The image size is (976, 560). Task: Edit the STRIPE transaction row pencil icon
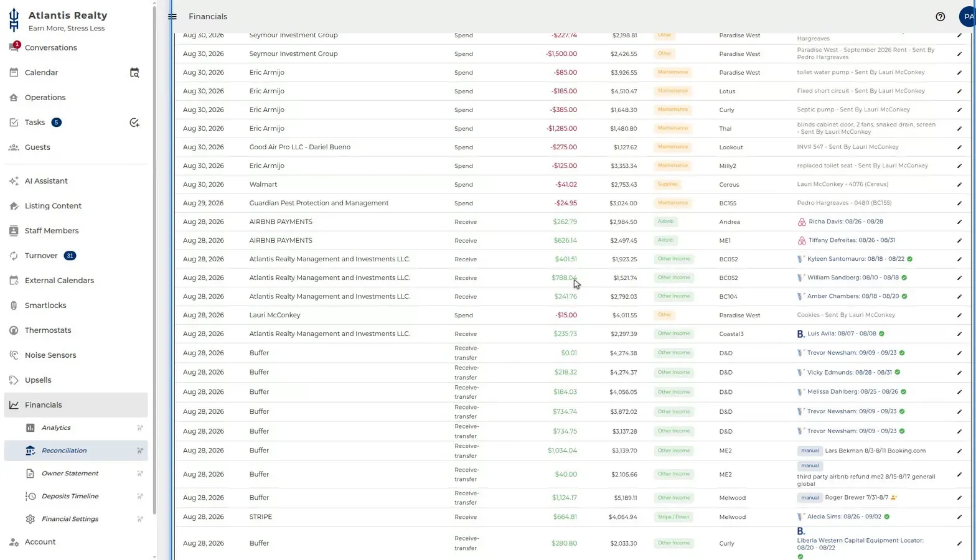coord(959,517)
